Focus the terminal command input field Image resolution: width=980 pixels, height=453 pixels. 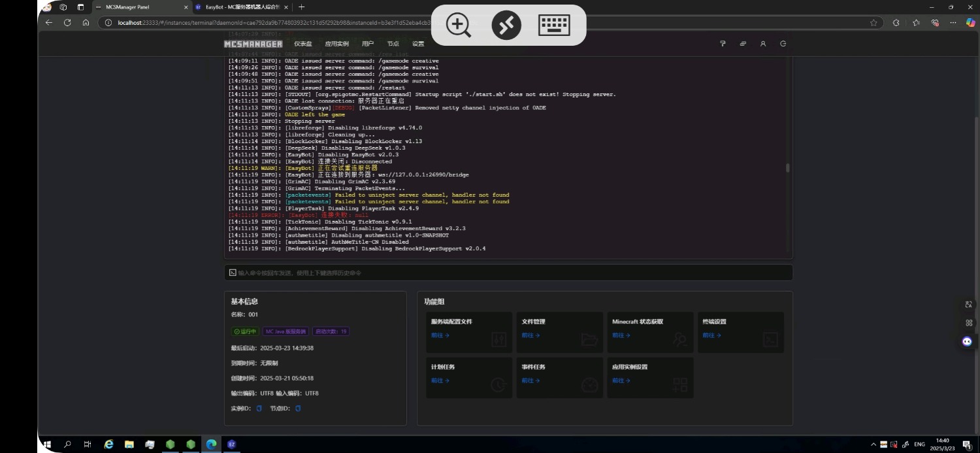[508, 273]
